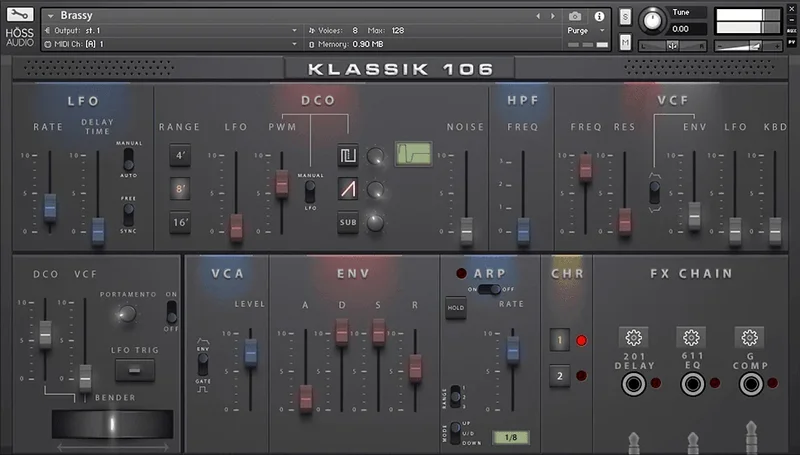The height and width of the screenshot is (455, 800).
Task: Toggle the ARP On/Off switch
Action: pyautogui.click(x=489, y=289)
